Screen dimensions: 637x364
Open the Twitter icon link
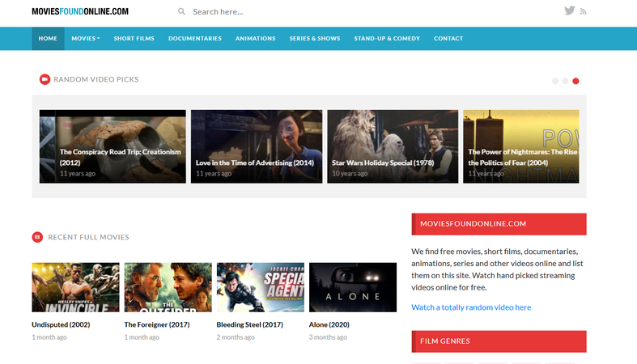click(569, 11)
